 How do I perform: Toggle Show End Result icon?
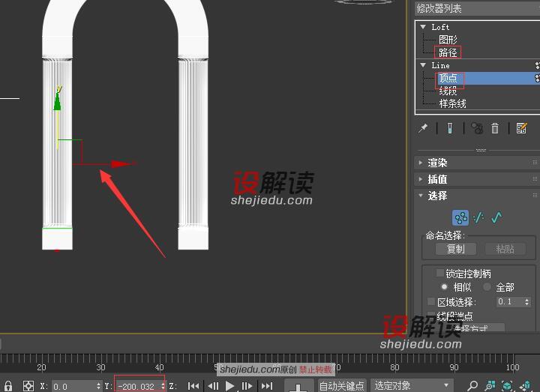click(x=450, y=128)
